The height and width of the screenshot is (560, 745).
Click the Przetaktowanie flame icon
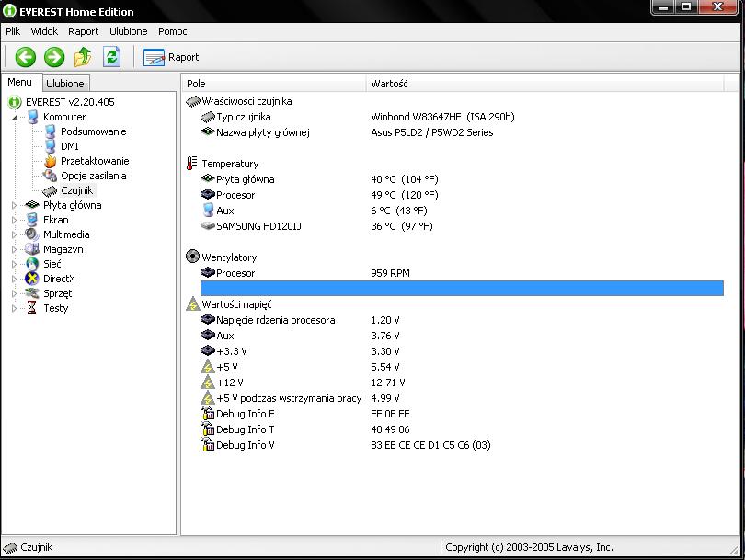coord(50,161)
